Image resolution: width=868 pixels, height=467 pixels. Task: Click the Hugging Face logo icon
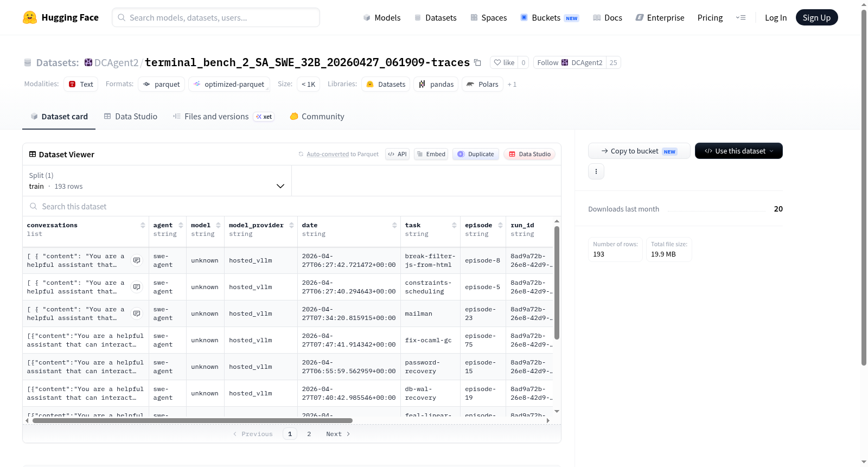(x=30, y=17)
